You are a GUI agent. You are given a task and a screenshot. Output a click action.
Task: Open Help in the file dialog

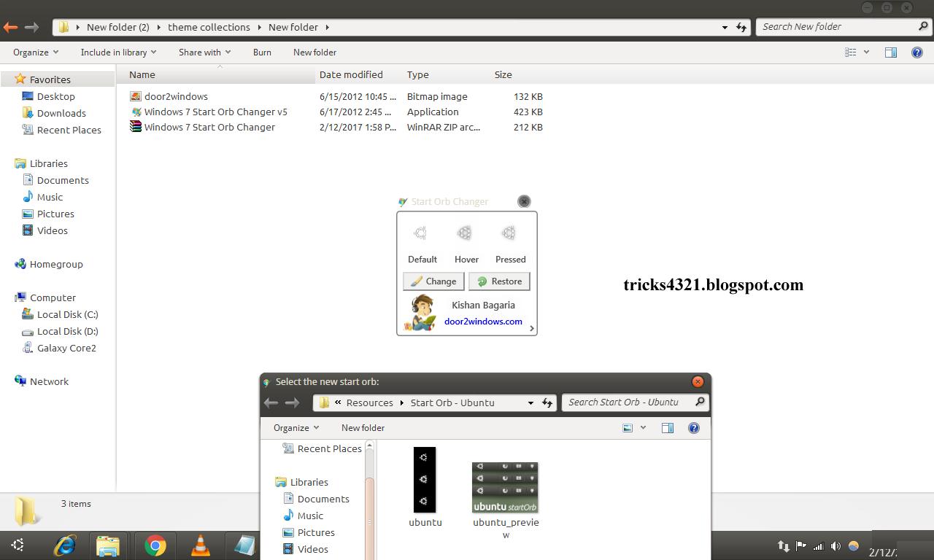[694, 428]
